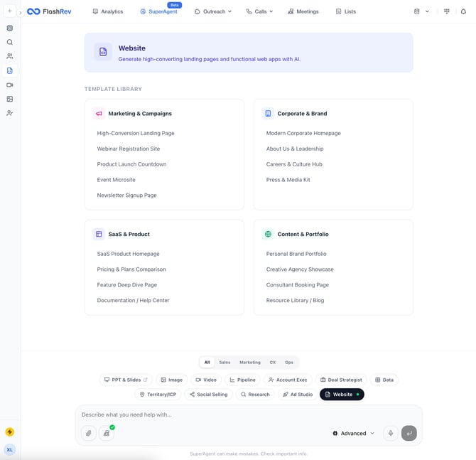Image resolution: width=476 pixels, height=460 pixels.
Task: Expand the Advanced mode dropdown
Action: [x=353, y=433]
